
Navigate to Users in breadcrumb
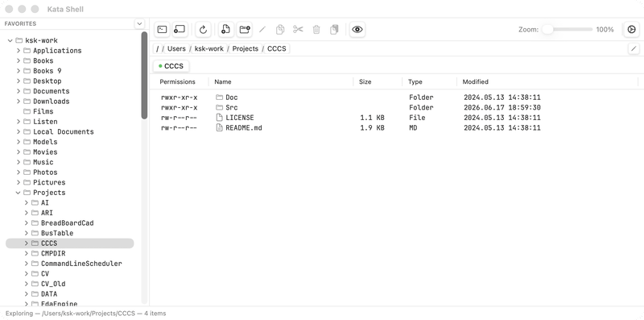coord(176,48)
